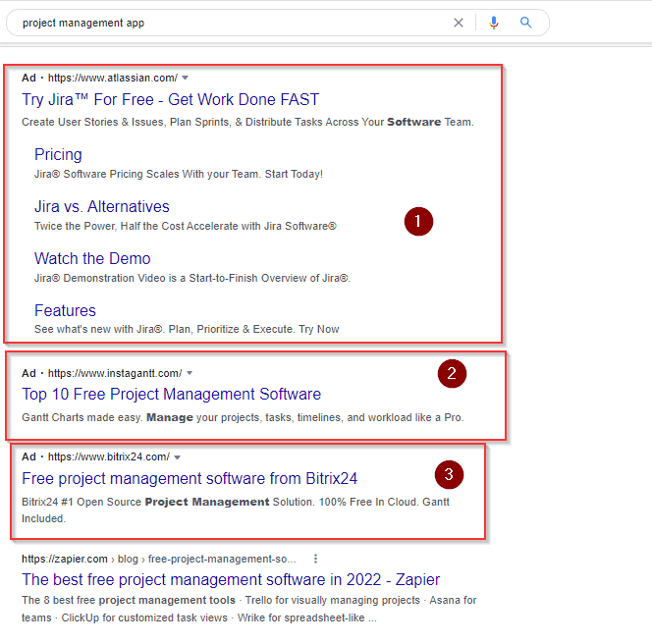Click the zapier.com breadcrumb URL text
Image resolution: width=652 pixels, height=644 pixels.
point(159,559)
